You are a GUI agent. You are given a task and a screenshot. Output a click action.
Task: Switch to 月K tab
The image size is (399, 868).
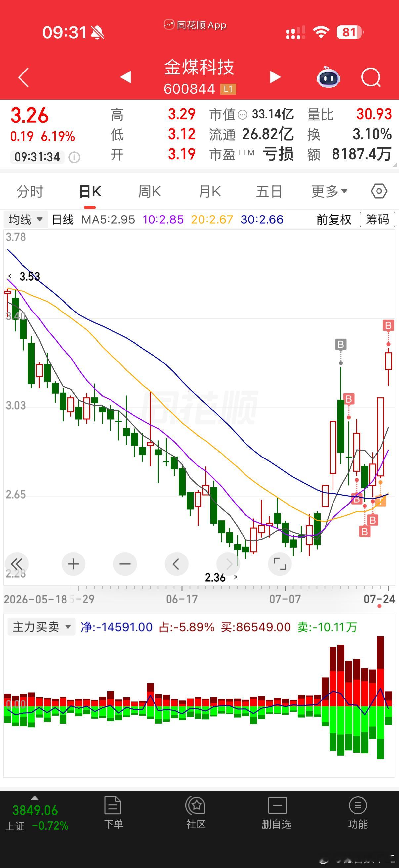[x=210, y=192]
